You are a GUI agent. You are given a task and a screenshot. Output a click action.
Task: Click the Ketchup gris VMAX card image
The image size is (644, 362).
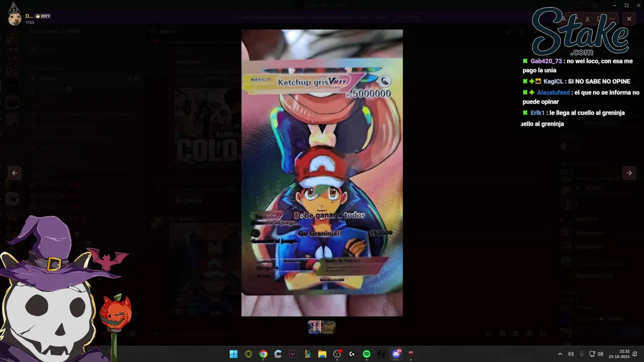322,173
